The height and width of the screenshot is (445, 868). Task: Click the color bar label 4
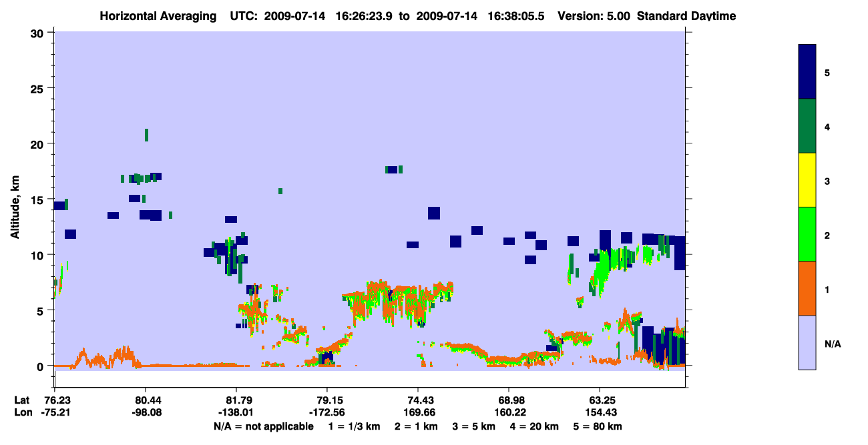[x=827, y=127]
